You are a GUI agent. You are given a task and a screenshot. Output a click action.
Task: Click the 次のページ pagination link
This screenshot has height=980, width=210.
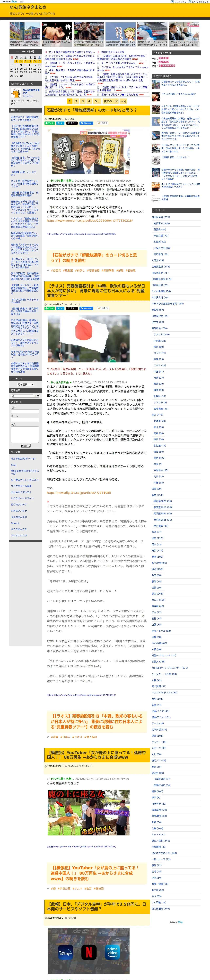pyautogui.click(x=111, y=101)
